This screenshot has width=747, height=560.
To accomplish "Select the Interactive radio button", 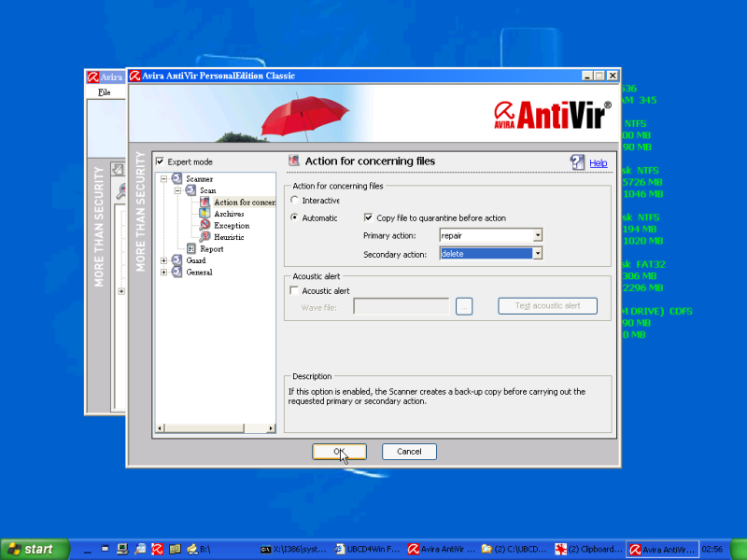I will pos(295,200).
